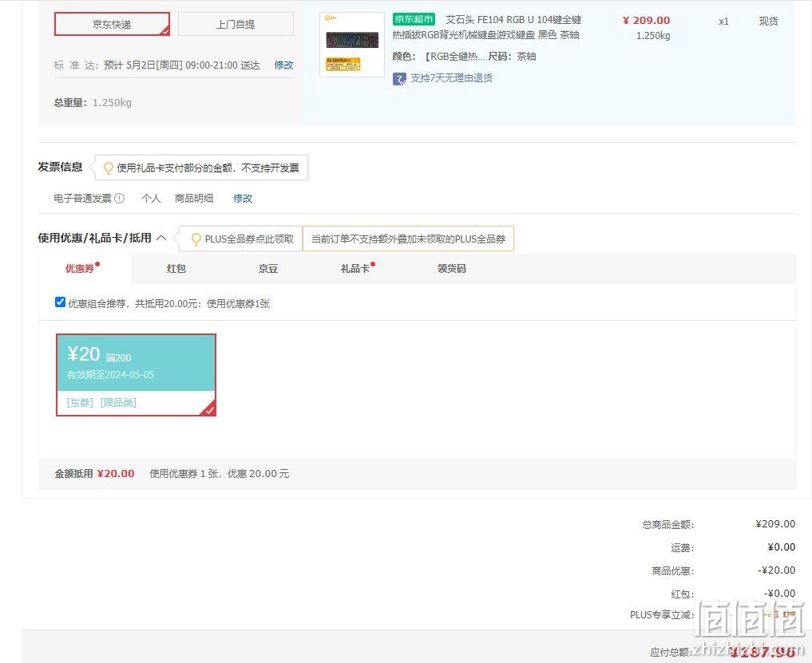This screenshot has width=812, height=663.
Task: Click 总重量 1.250kg text
Action: click(x=93, y=102)
